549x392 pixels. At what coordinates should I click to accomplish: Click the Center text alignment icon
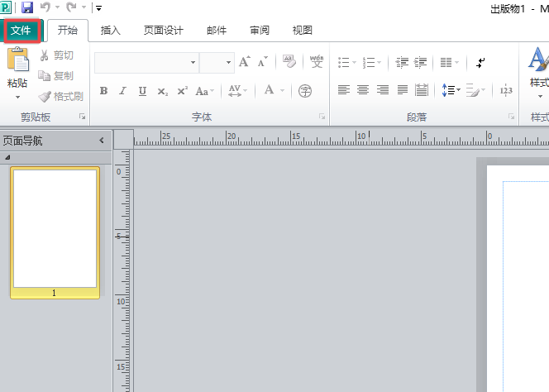pyautogui.click(x=363, y=90)
